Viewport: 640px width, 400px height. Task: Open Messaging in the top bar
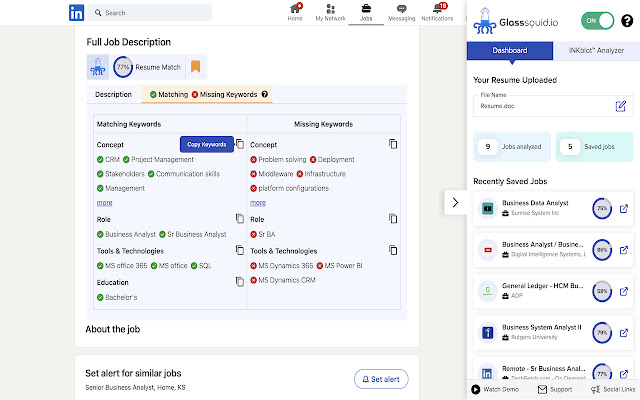(x=401, y=12)
